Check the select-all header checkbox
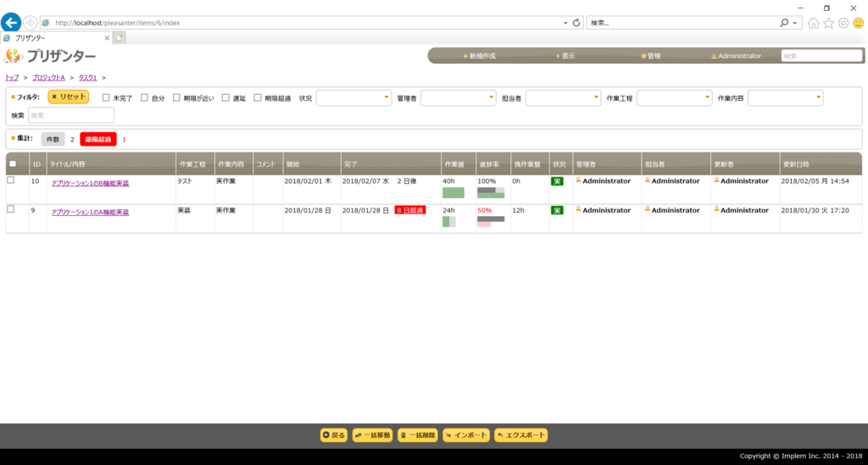This screenshot has height=465, width=868. tap(13, 163)
